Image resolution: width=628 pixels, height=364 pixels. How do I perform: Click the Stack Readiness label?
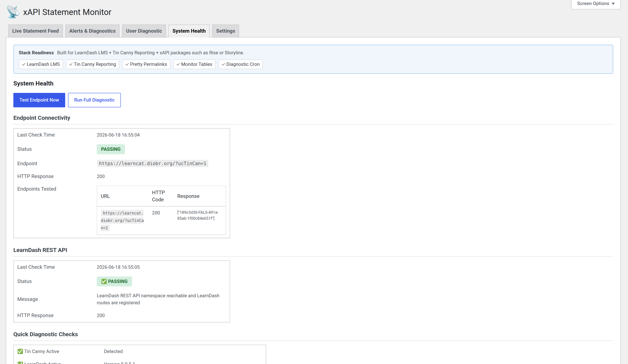[36, 53]
